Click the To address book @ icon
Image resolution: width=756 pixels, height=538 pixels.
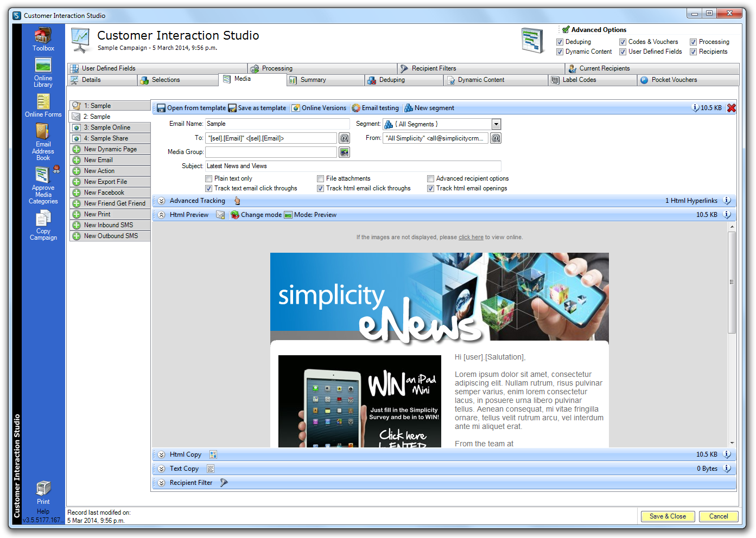344,138
